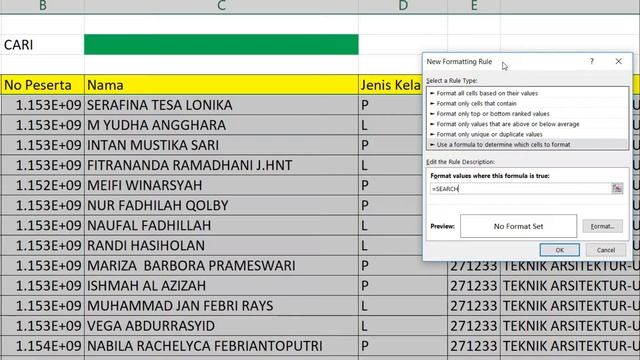Select cell 'INTAN MUSTIKA SARI'
The image size is (640, 360).
point(221,145)
